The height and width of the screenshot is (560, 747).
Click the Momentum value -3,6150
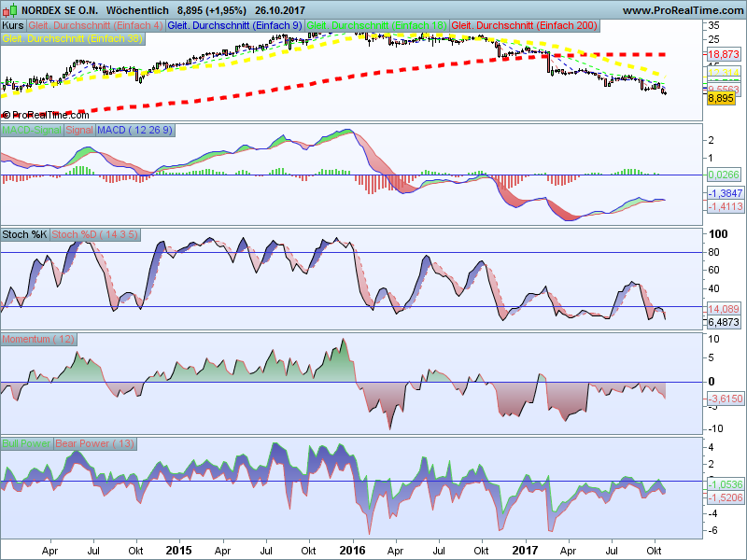725,399
